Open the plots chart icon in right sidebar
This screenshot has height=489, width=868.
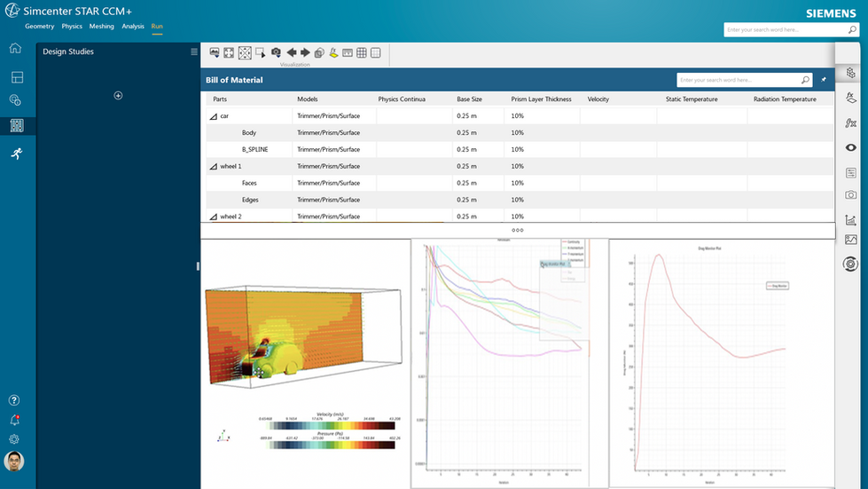851,220
